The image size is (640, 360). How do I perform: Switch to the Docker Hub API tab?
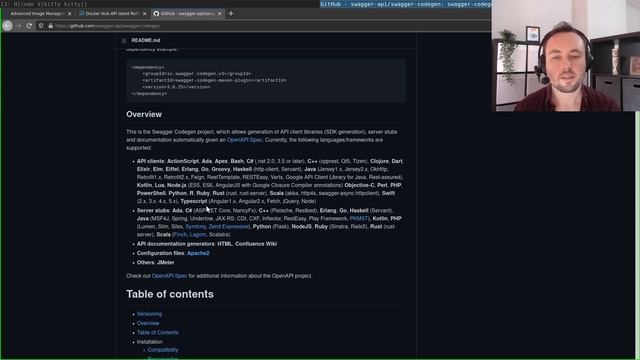click(113, 13)
